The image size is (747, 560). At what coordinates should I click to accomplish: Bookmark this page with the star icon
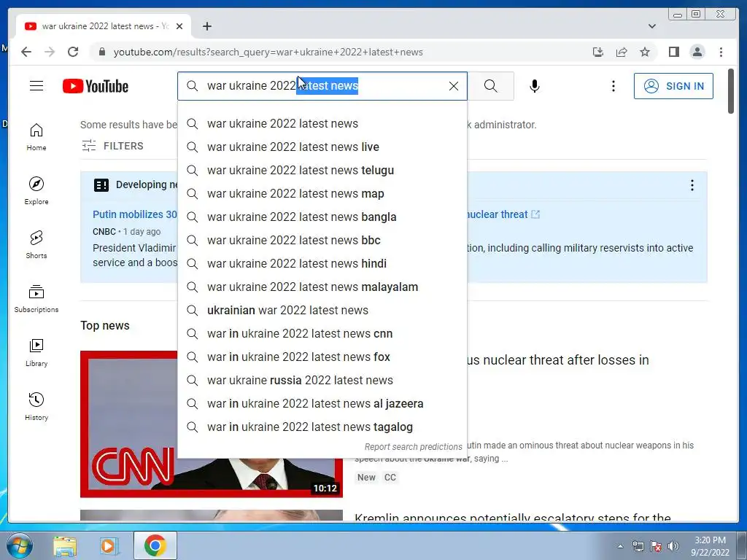point(645,52)
